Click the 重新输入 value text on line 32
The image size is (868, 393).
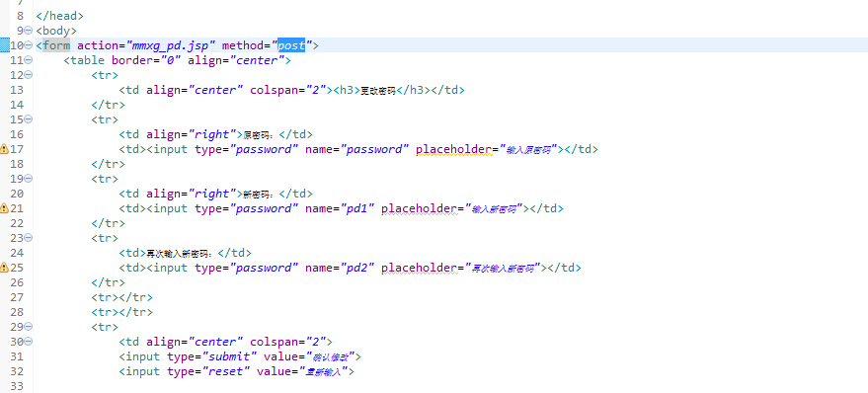click(323, 372)
